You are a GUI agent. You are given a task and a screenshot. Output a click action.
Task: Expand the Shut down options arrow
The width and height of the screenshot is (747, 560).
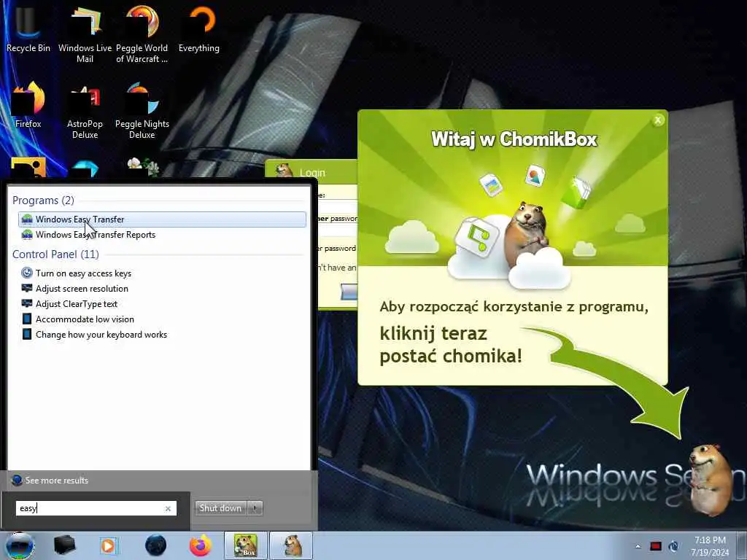tap(255, 508)
